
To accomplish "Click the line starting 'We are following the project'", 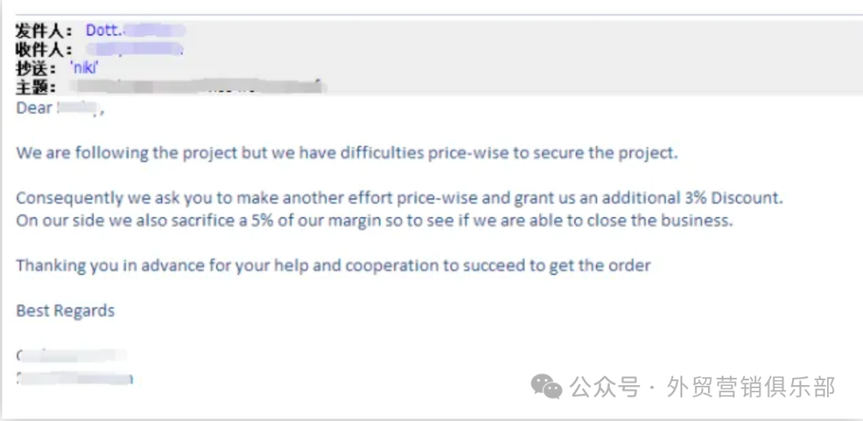I will (346, 153).
